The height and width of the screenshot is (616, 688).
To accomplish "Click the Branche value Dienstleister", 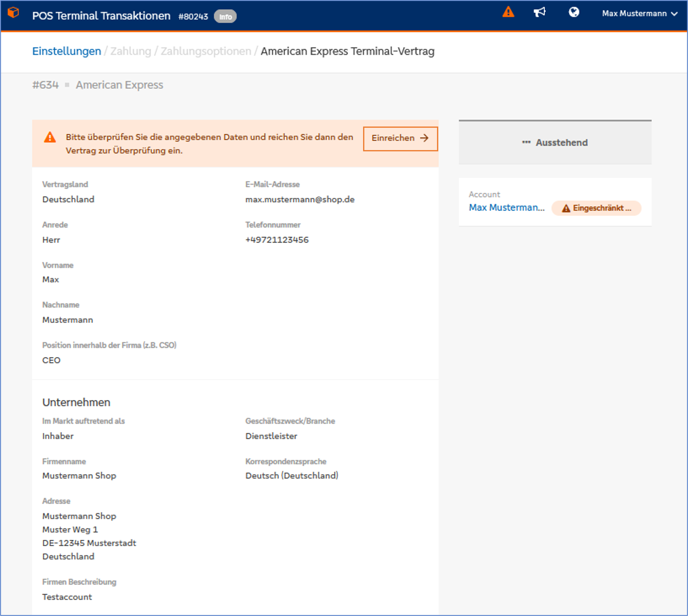I will [x=271, y=436].
